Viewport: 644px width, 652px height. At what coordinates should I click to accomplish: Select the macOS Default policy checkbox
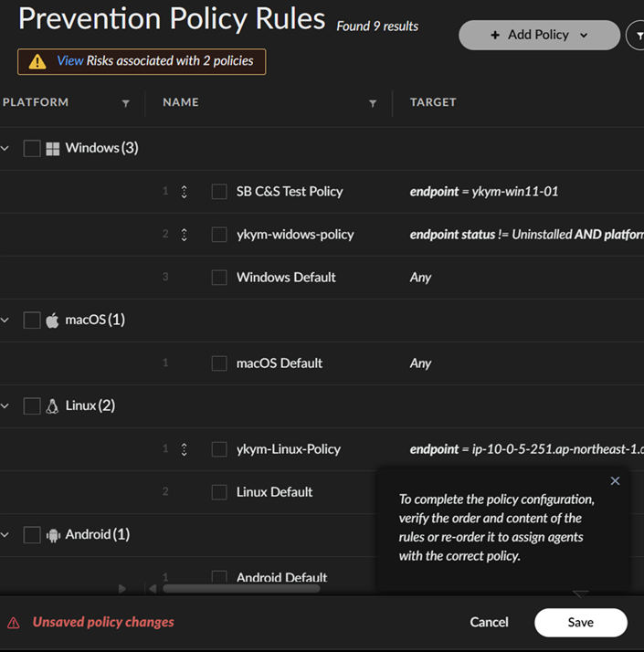point(219,363)
